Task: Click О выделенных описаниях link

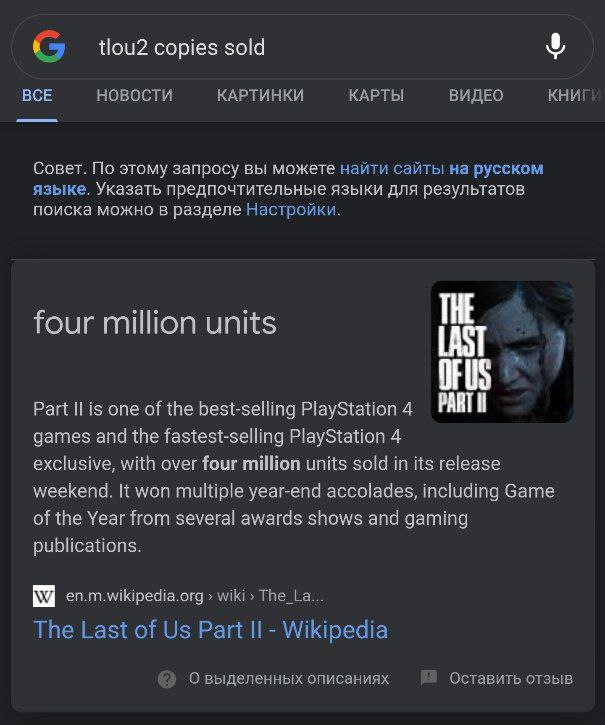Action: pyautogui.click(x=289, y=679)
